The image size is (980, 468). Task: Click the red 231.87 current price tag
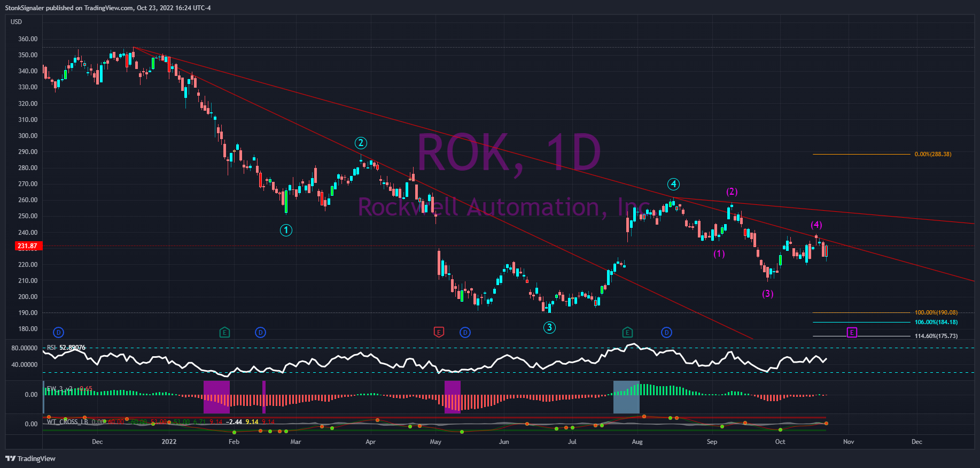pos(28,246)
